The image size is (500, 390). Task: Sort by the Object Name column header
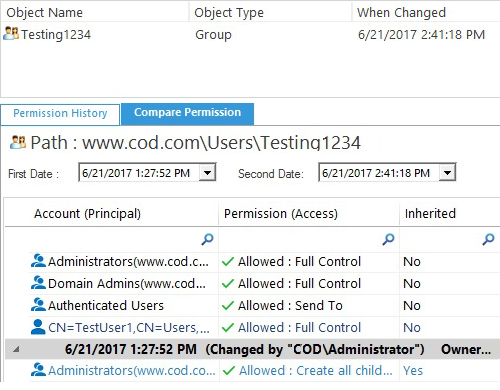pos(95,12)
